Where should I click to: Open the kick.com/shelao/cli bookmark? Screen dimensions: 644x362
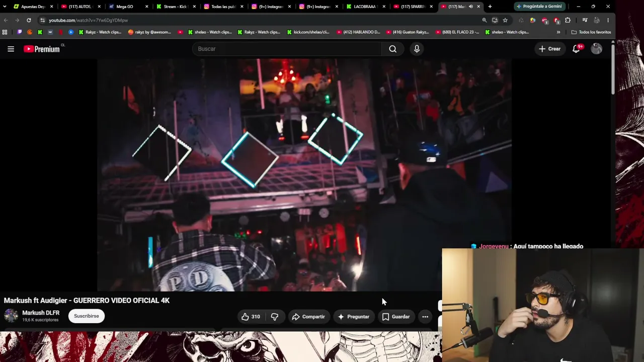point(308,32)
